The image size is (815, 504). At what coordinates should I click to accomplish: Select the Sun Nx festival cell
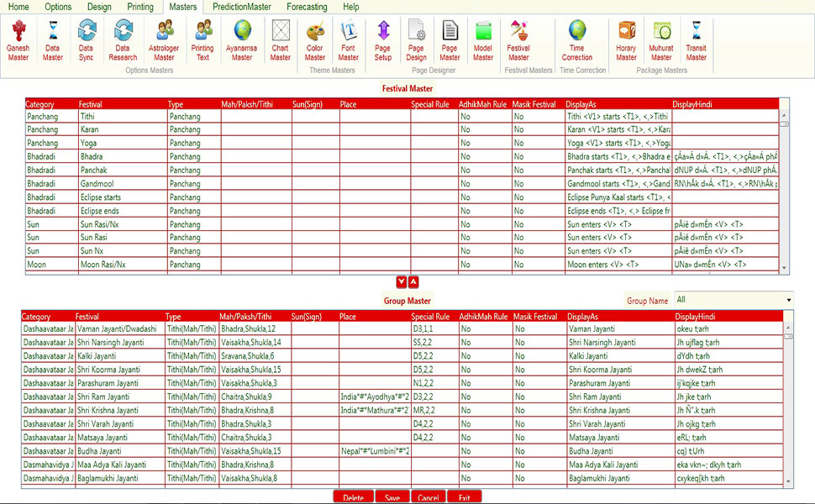pyautogui.click(x=123, y=250)
